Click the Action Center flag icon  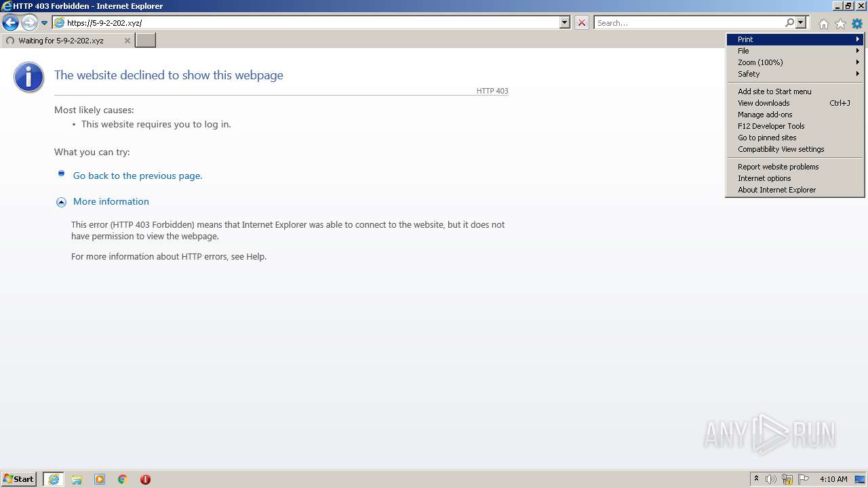[804, 479]
